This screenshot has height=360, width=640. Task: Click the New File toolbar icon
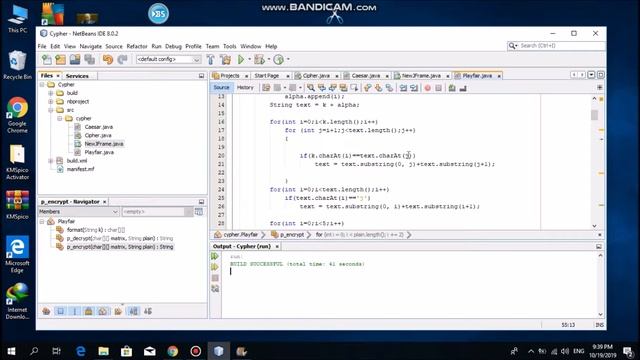pyautogui.click(x=47, y=60)
